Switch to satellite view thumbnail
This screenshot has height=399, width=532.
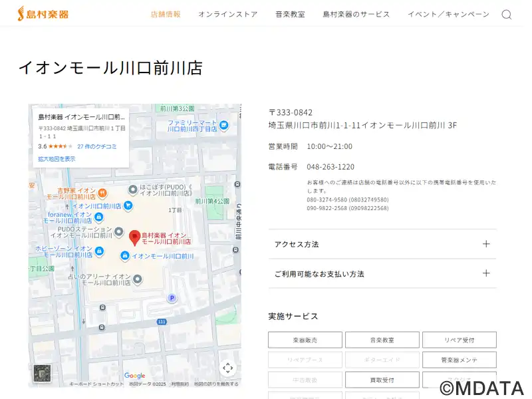43,373
